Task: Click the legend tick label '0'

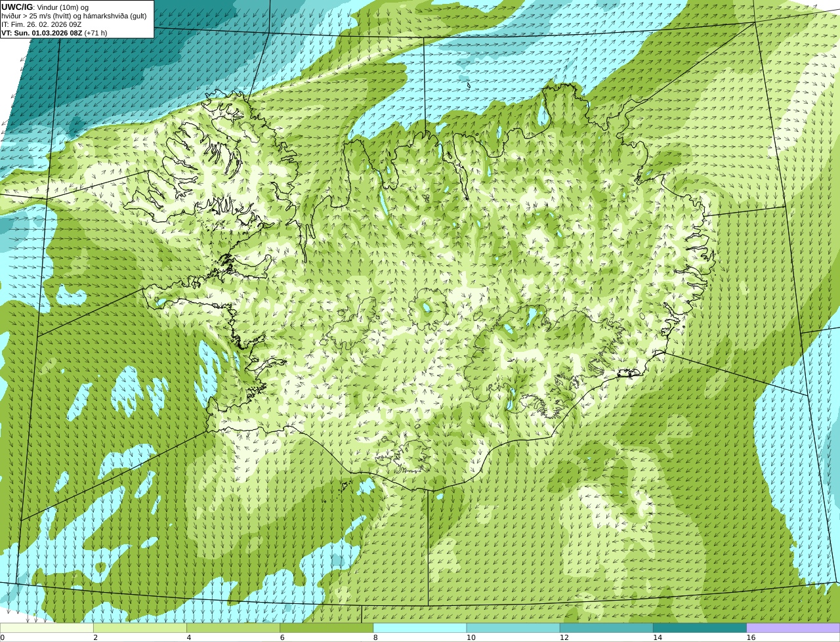Action: 3,637
